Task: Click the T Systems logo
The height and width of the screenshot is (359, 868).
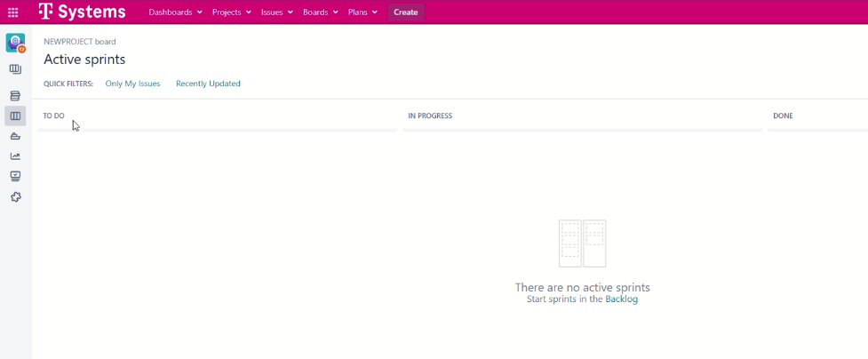Action: coord(82,12)
